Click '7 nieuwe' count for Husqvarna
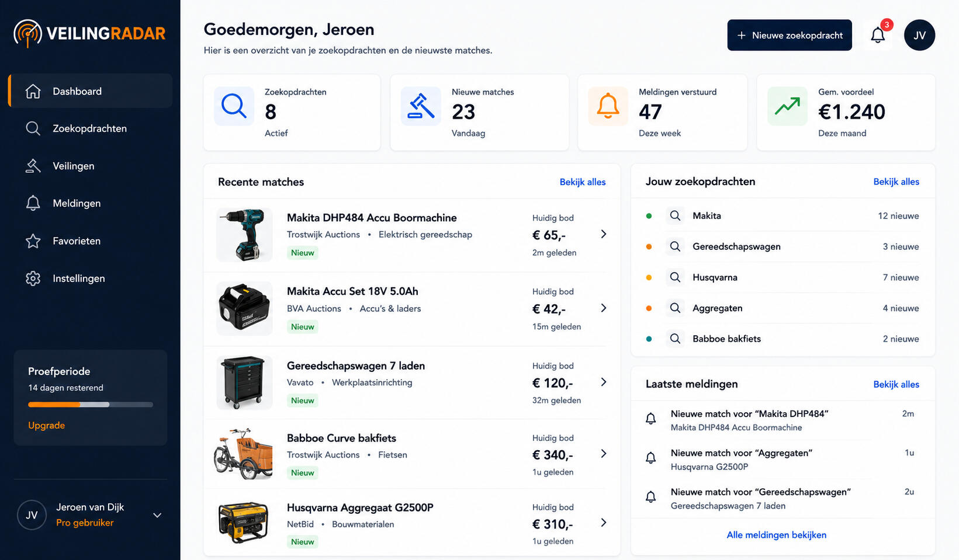Viewport: 959px width, 560px height. click(901, 277)
